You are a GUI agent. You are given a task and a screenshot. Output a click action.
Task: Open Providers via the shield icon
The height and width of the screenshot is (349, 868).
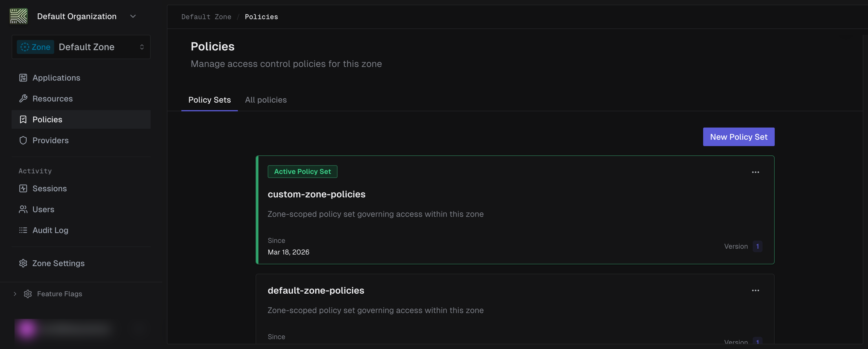pyautogui.click(x=23, y=140)
